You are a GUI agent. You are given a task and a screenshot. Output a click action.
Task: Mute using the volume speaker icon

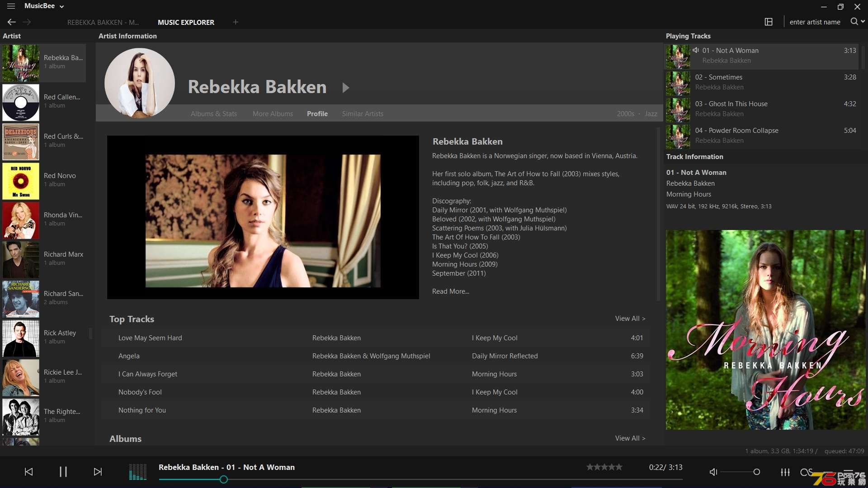click(713, 472)
